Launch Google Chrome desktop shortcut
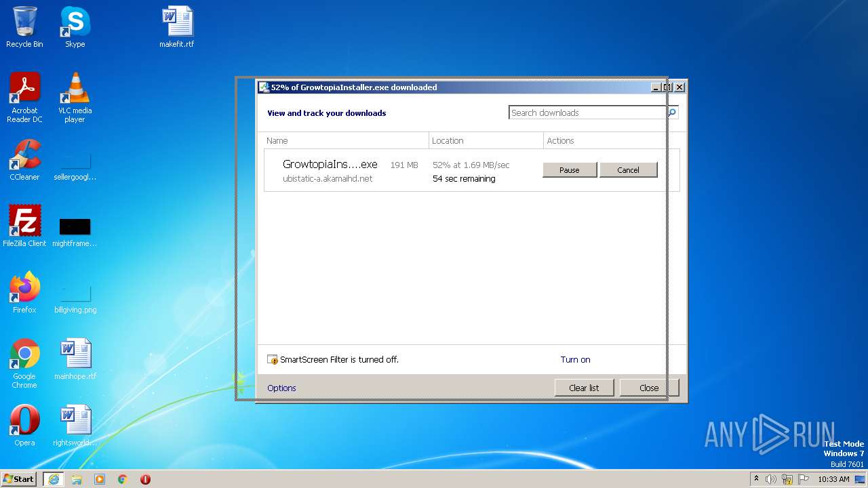Viewport: 868px width, 488px height. (24, 363)
